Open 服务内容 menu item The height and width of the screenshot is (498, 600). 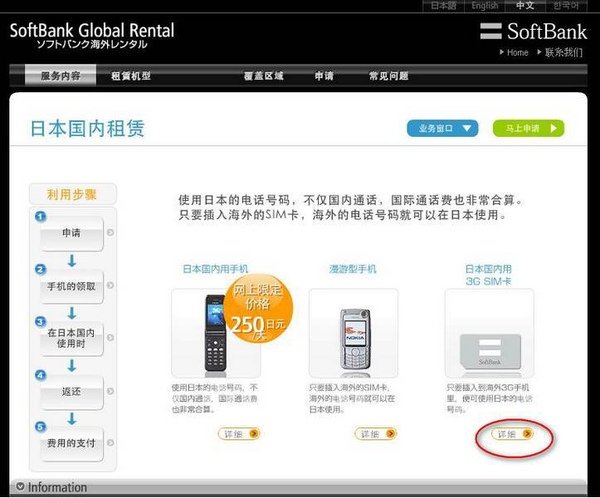[60, 75]
